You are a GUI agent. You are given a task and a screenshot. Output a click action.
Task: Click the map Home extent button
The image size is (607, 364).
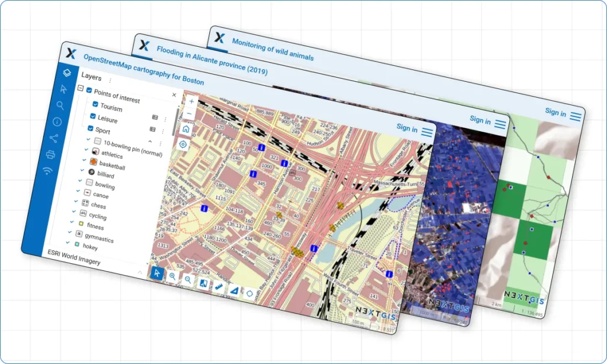tap(186, 129)
